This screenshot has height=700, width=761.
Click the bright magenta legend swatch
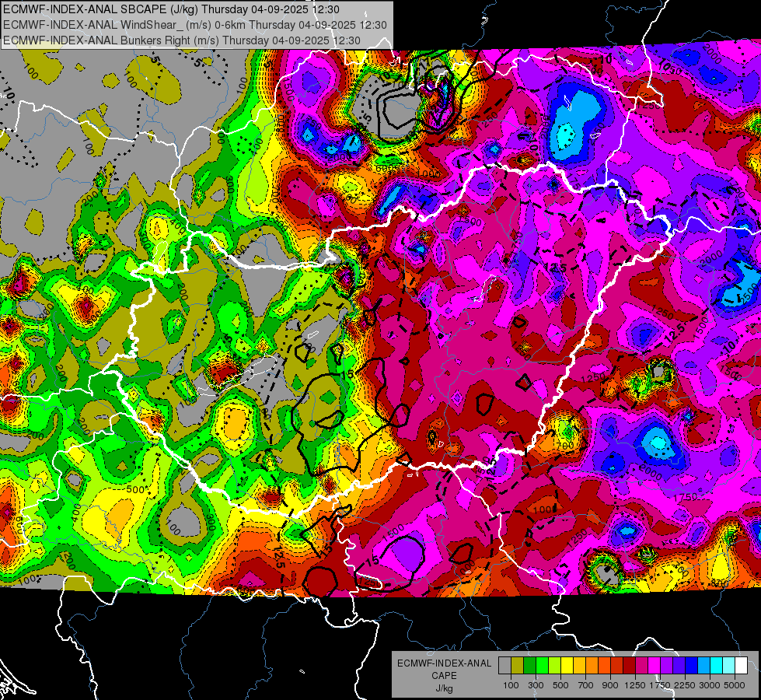(x=655, y=665)
